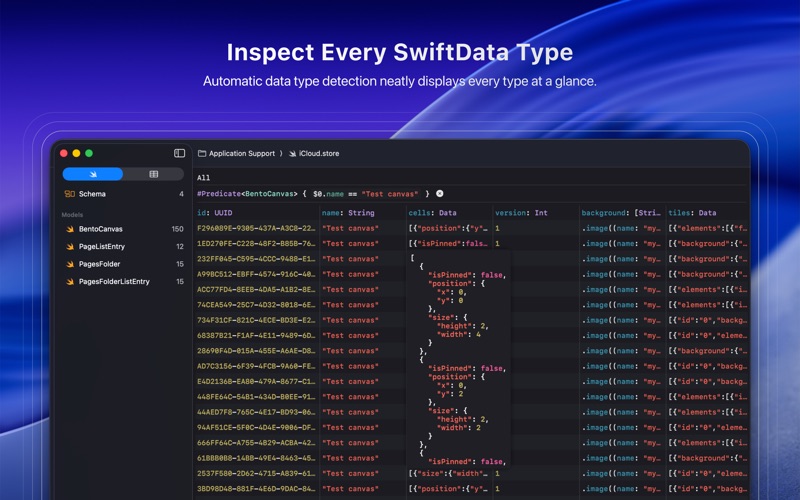
Task: Click the tiles value in the 734F31CF row
Action: tap(708, 320)
